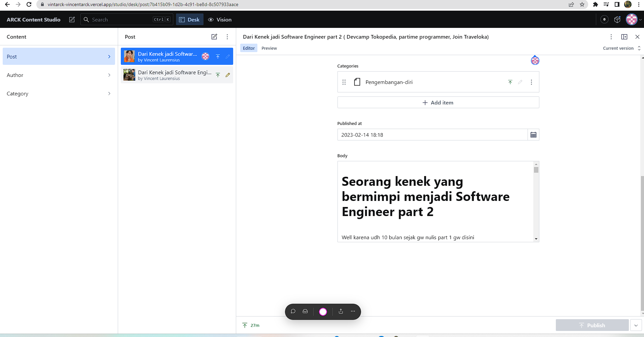Click the Add item button under Categories

438,102
